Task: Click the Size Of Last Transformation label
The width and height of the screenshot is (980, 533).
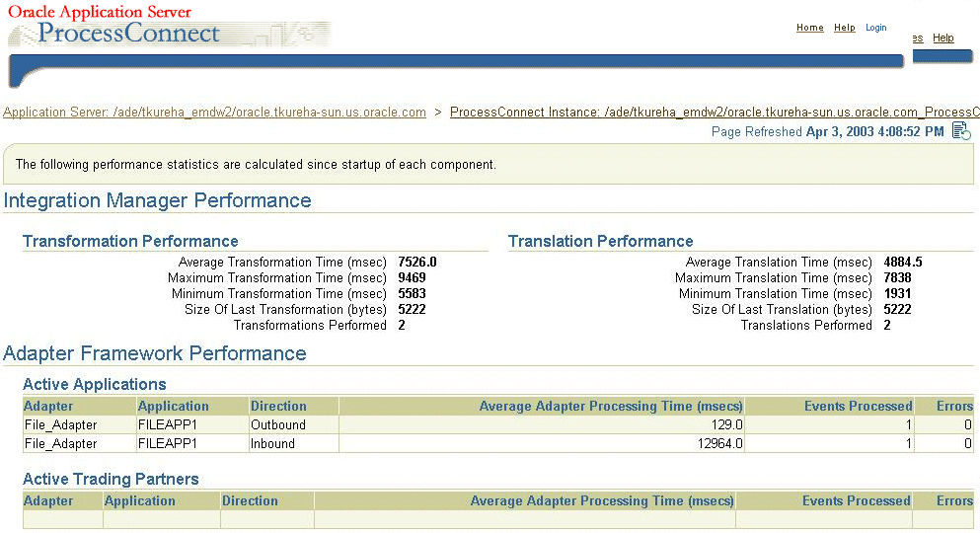Action: click(x=285, y=310)
